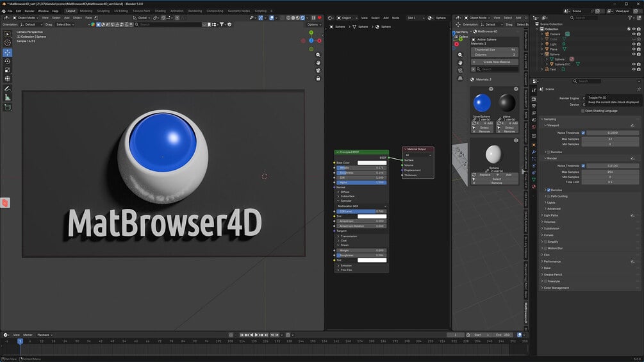Open the Tool properties tab icon
Screen dimensions: 644x362
click(x=534, y=90)
